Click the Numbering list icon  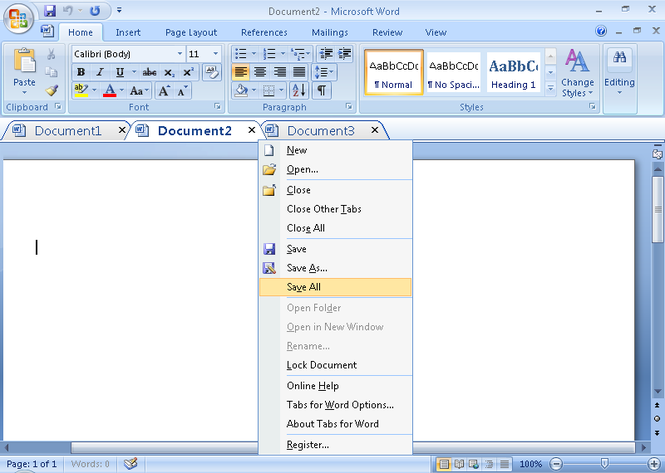(x=269, y=54)
